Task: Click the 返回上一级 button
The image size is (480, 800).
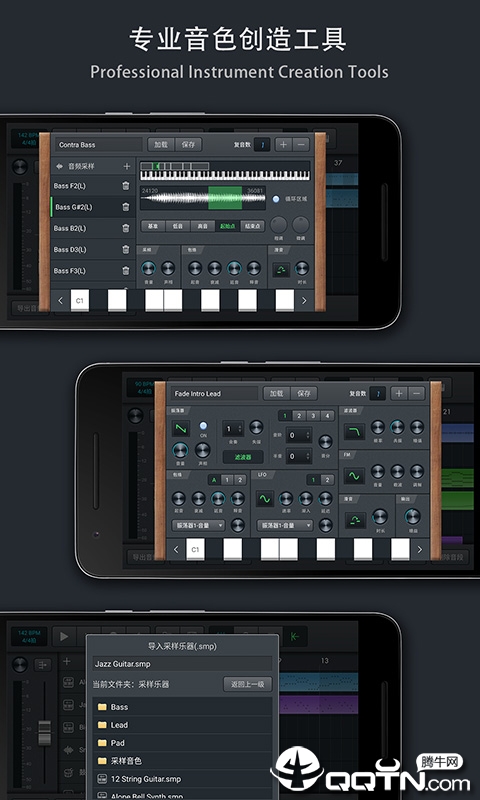Action: (248, 684)
